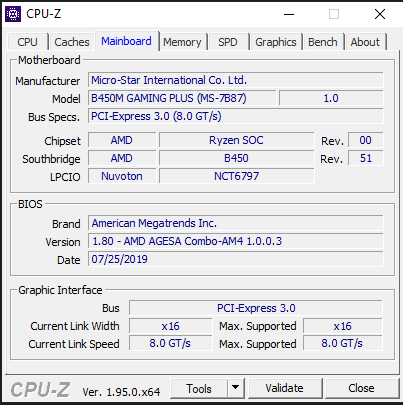403x405 pixels.
Task: Minimize the CPU-Z window
Action: pyautogui.click(x=289, y=14)
